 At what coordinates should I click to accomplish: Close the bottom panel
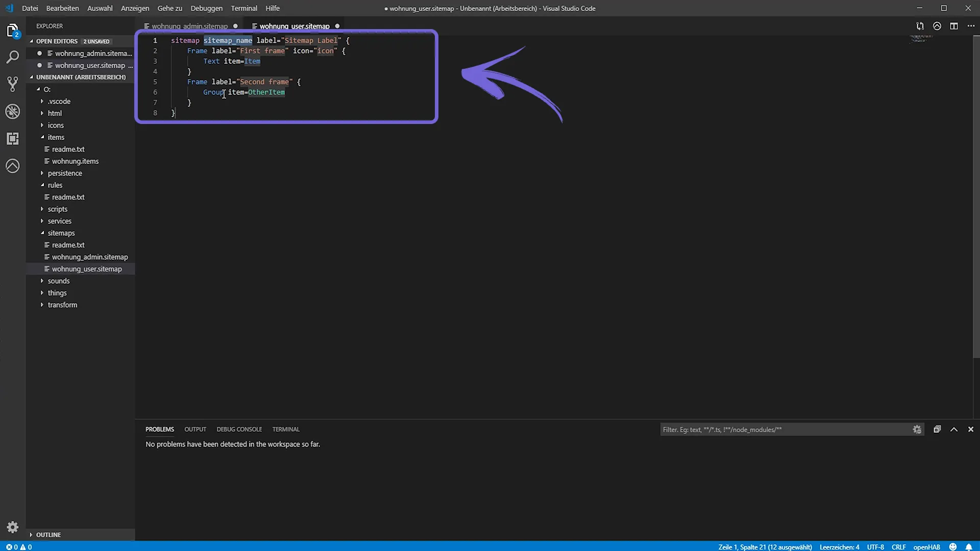click(970, 430)
